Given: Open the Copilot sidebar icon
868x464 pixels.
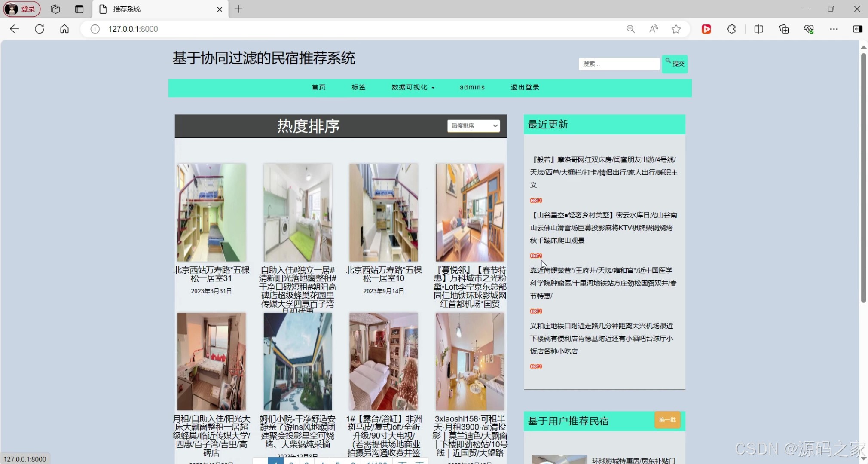Looking at the screenshot, I should 858,29.
